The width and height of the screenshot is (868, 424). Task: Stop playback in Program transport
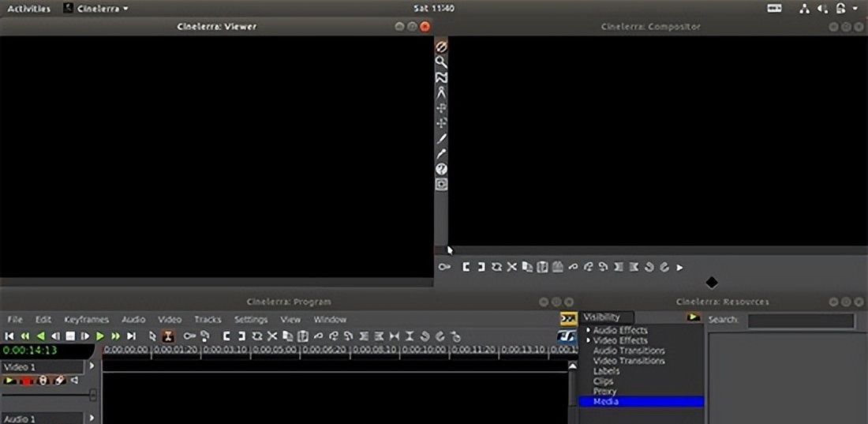pos(70,336)
